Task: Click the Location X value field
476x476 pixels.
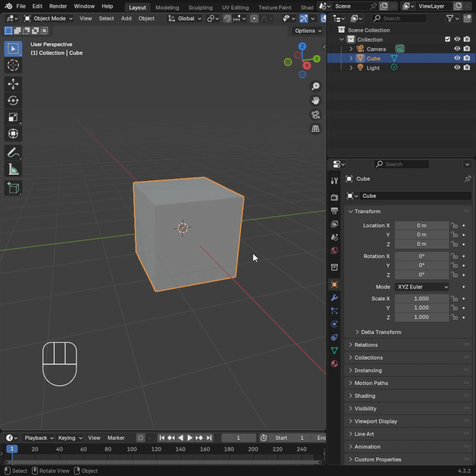Action: (x=421, y=225)
